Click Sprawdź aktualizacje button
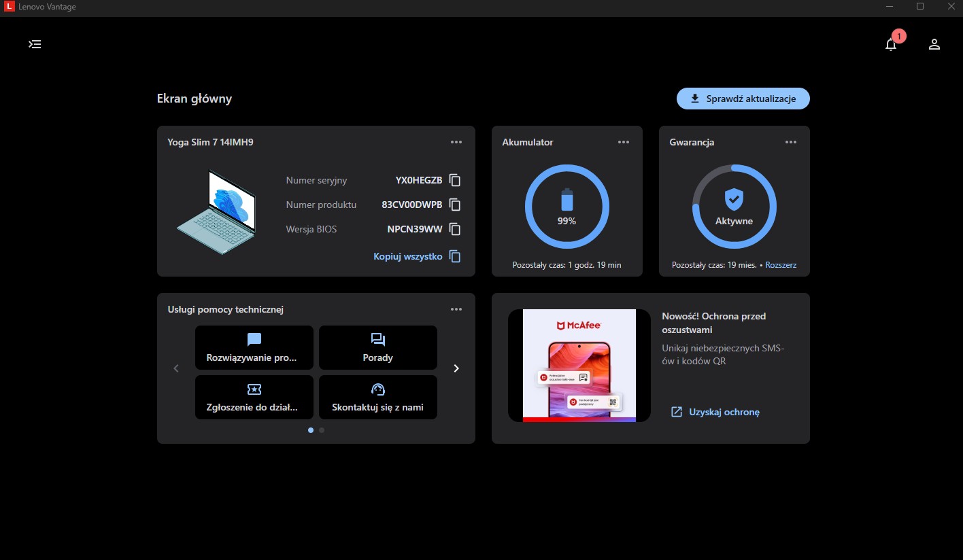 tap(743, 99)
